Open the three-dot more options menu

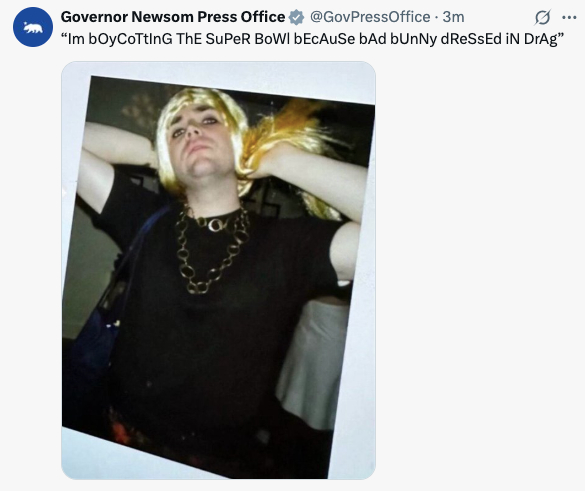click(x=569, y=17)
